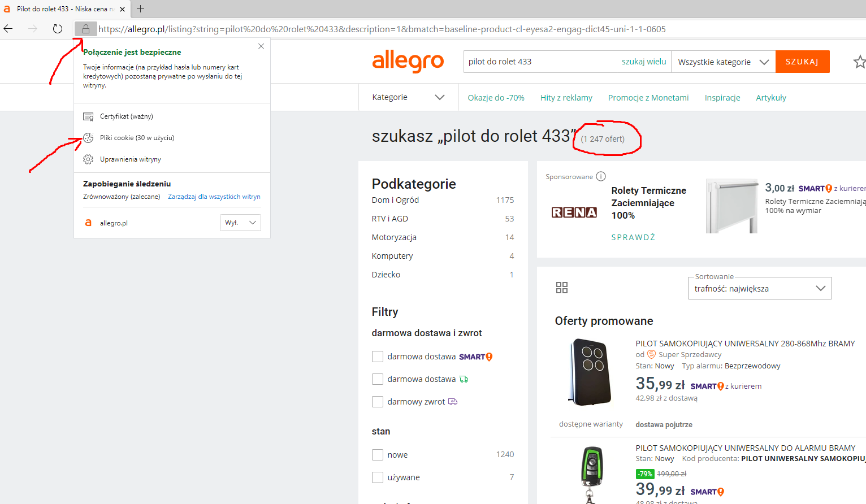Close the site security popup
Viewport: 866px width, 504px height.
(x=261, y=46)
